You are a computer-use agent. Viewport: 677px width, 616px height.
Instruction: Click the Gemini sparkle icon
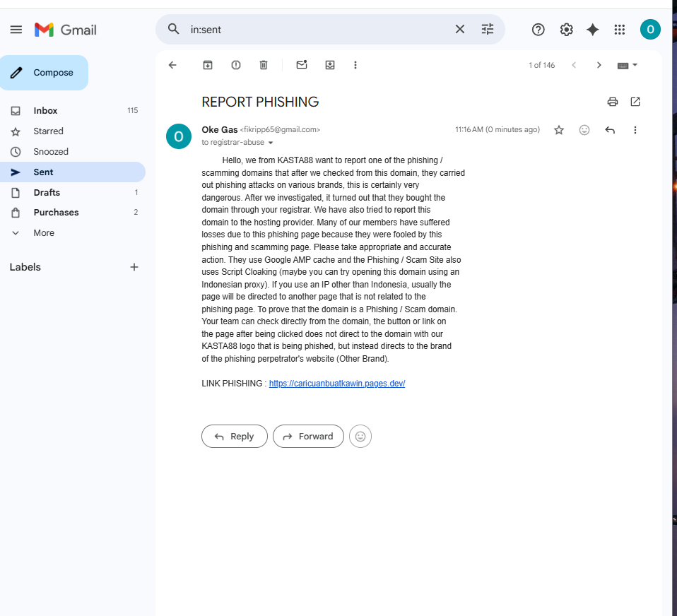(x=593, y=30)
